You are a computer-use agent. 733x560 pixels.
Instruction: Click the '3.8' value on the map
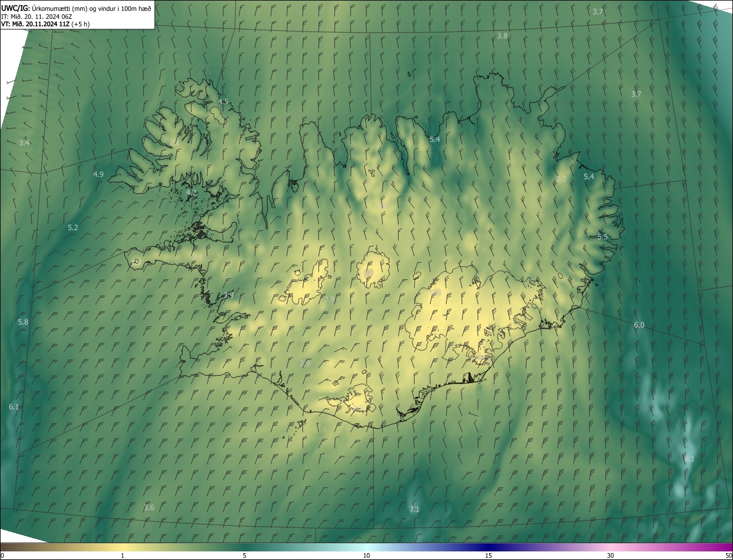(502, 36)
